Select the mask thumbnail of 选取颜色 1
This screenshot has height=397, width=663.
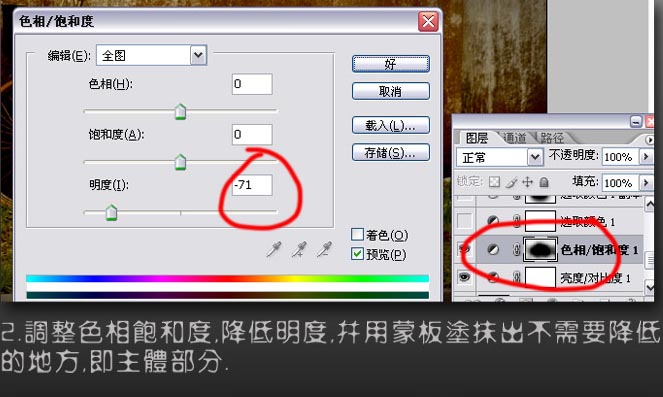click(540, 220)
